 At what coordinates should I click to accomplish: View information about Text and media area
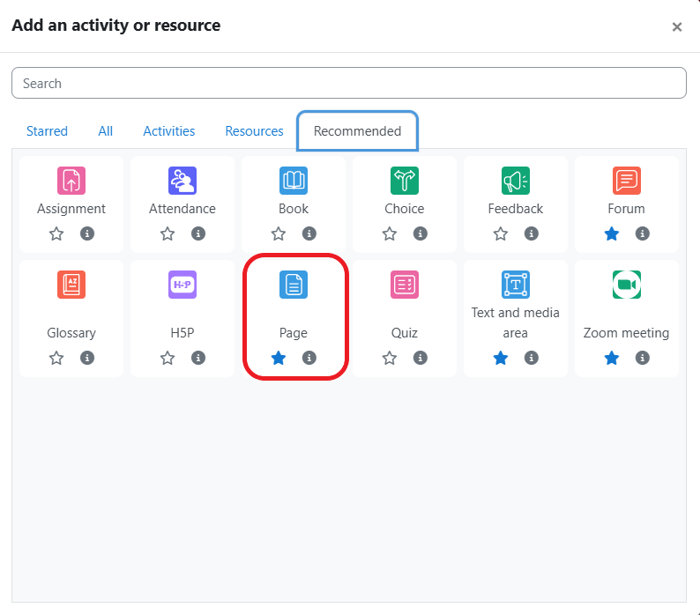point(531,358)
